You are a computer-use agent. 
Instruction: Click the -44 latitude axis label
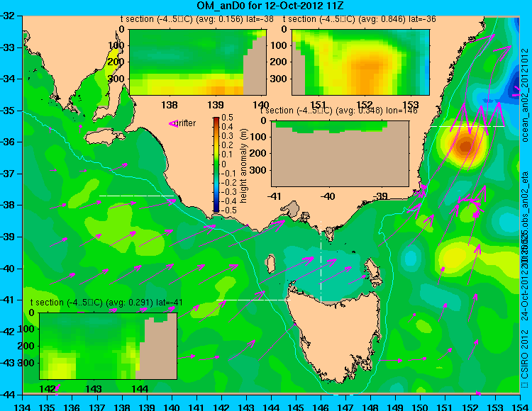click(9, 395)
